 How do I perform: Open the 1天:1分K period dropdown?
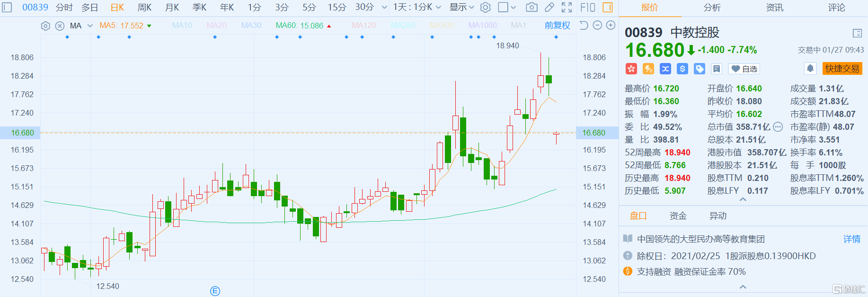(x=416, y=7)
